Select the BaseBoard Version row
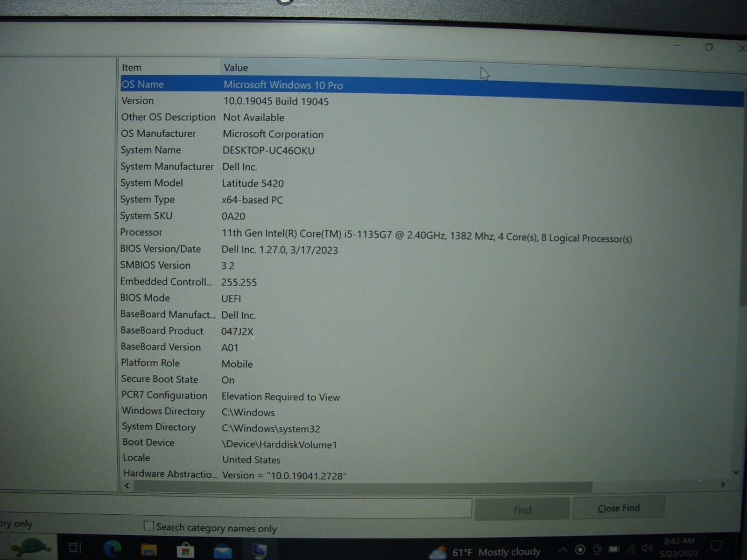The image size is (747, 560). pos(432,347)
